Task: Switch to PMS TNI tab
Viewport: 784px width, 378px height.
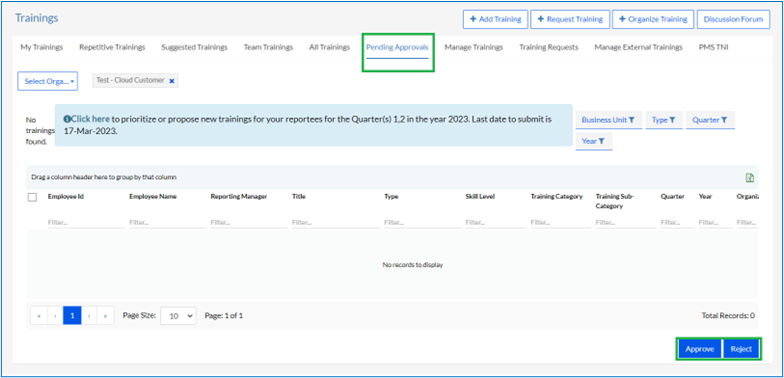Action: 714,48
